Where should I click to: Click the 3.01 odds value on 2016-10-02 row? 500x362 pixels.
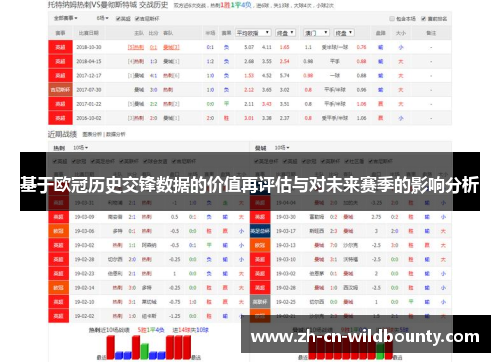coord(249,118)
